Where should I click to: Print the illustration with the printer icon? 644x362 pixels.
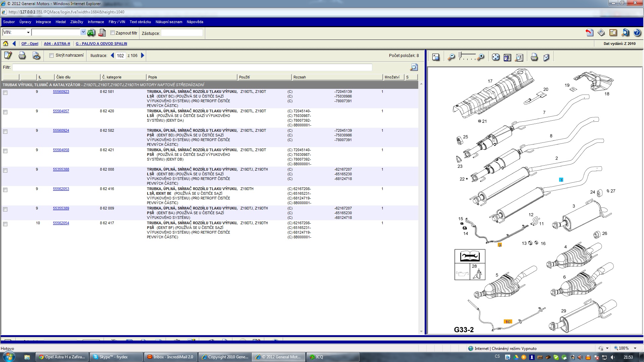point(534,57)
